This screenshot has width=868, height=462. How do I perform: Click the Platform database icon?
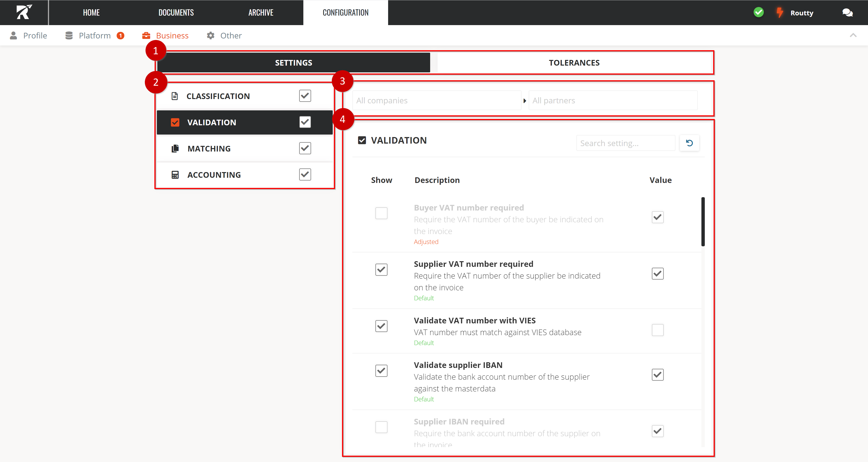point(69,35)
